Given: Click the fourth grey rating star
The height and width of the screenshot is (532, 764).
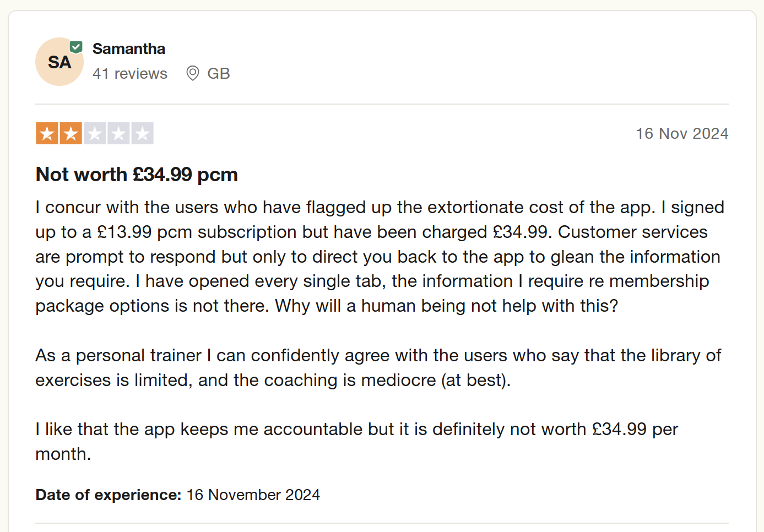Looking at the screenshot, I should tap(118, 133).
